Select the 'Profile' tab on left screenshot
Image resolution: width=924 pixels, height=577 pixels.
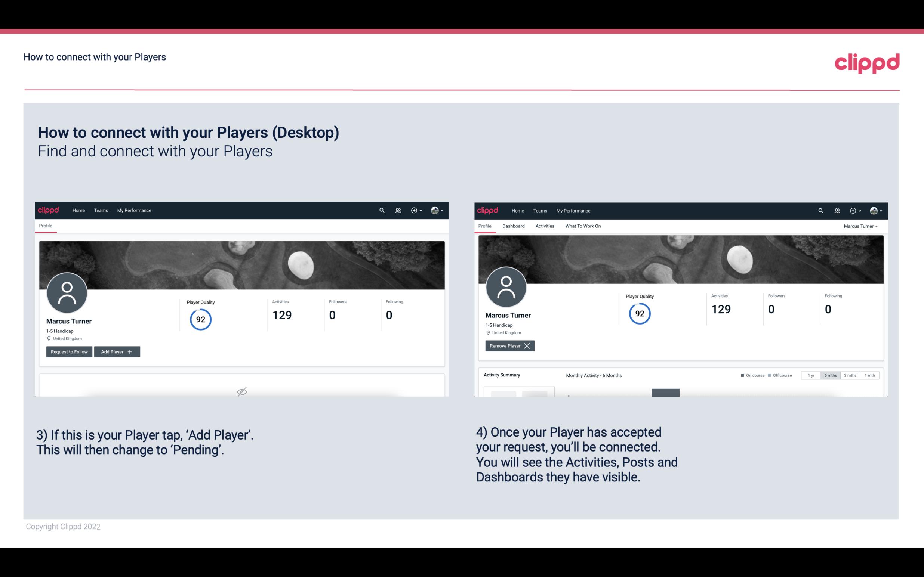pos(45,226)
